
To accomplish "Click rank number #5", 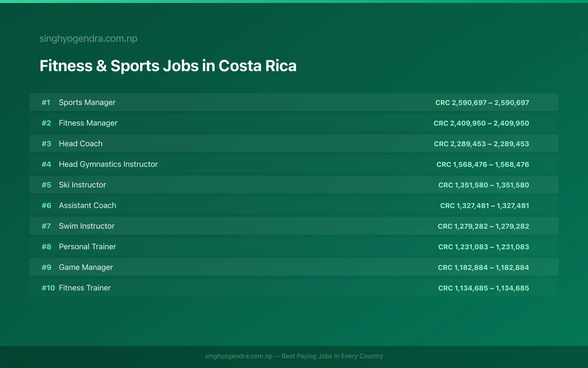I will point(46,185).
